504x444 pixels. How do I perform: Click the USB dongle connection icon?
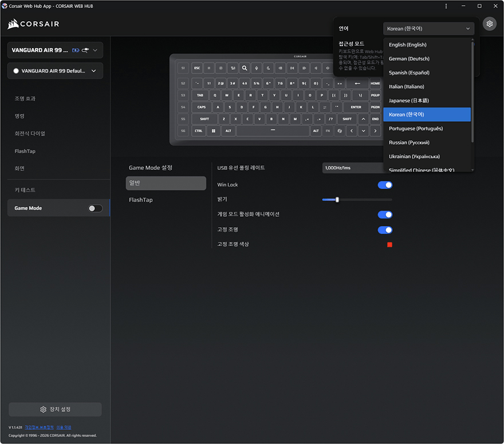(x=85, y=50)
